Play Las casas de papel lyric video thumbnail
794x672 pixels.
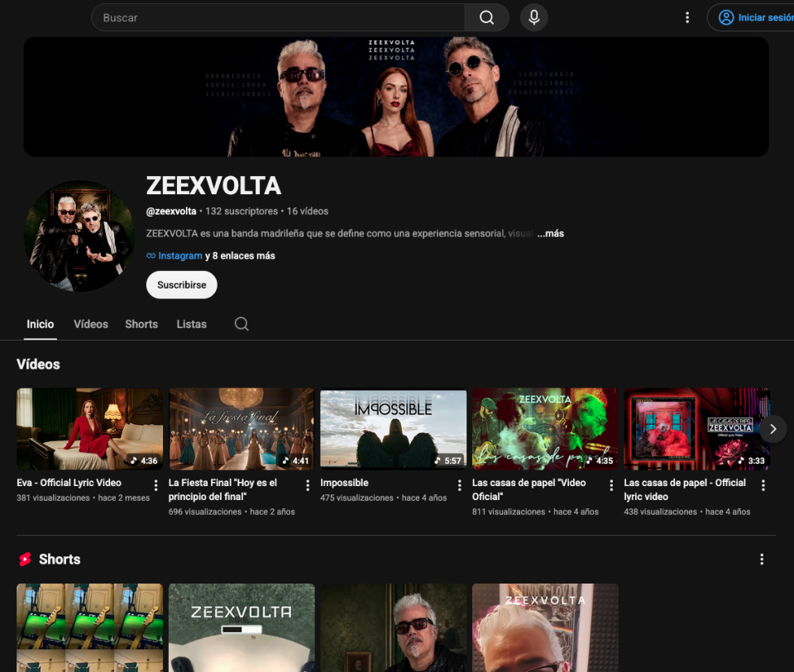(x=696, y=429)
